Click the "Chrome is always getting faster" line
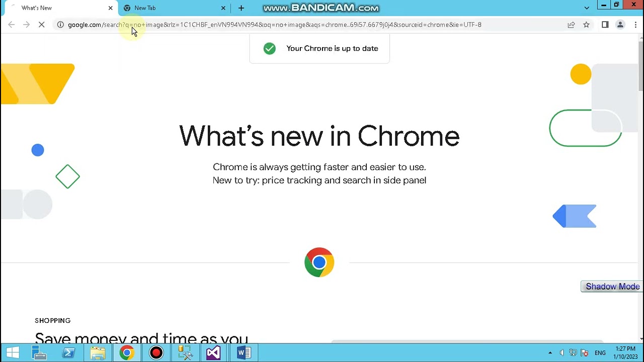The image size is (644, 362). click(319, 167)
